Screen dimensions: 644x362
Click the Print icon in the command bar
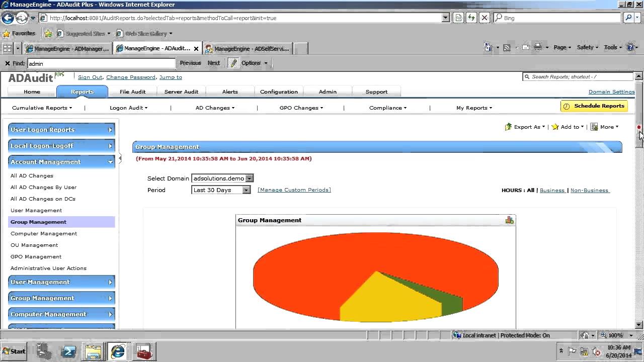(537, 47)
